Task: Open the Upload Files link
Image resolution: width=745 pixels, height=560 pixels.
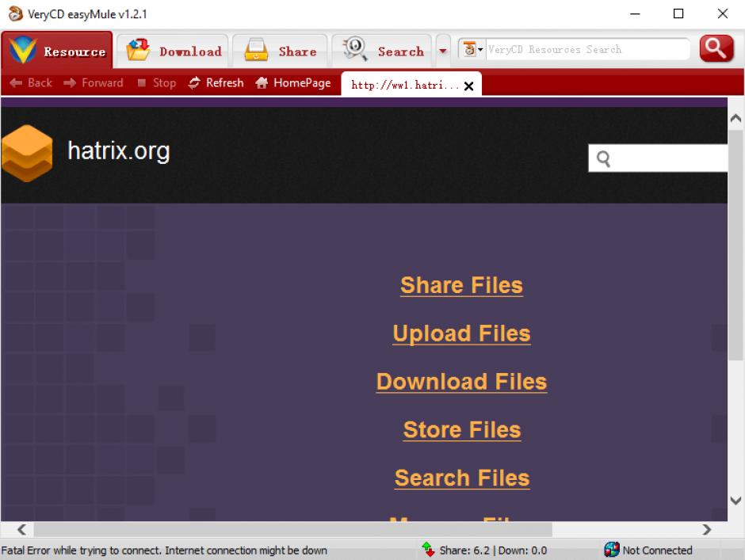Action: pyautogui.click(x=461, y=333)
